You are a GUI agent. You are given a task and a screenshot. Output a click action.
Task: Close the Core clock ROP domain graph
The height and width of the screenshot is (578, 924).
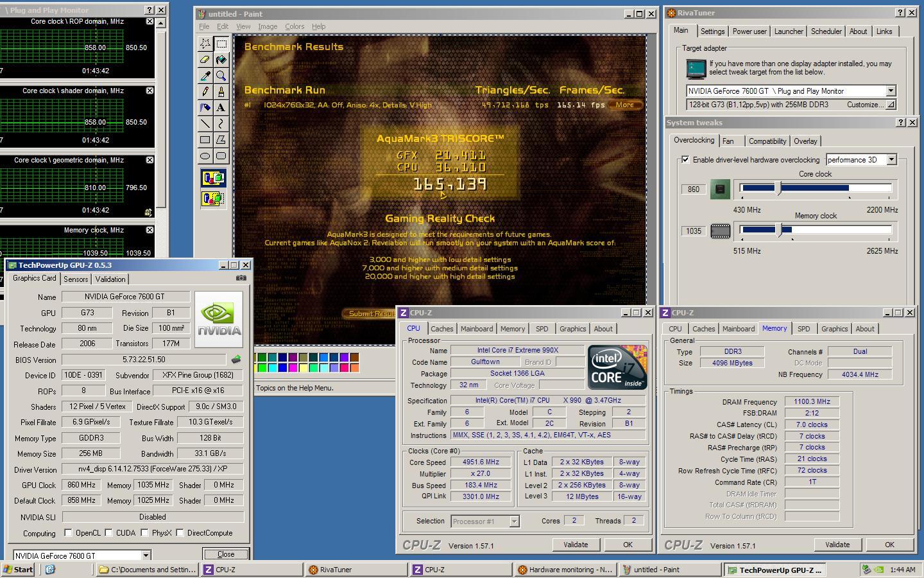(150, 21)
